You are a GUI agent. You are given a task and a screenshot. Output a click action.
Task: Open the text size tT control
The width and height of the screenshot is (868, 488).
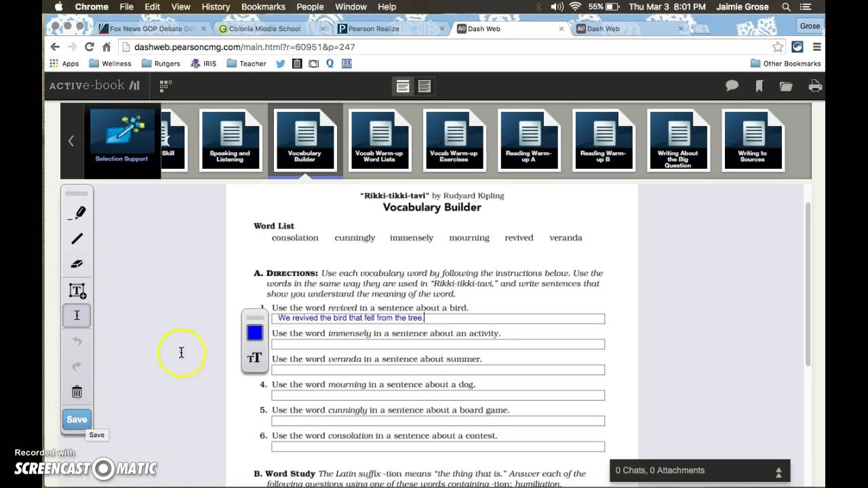coord(255,358)
